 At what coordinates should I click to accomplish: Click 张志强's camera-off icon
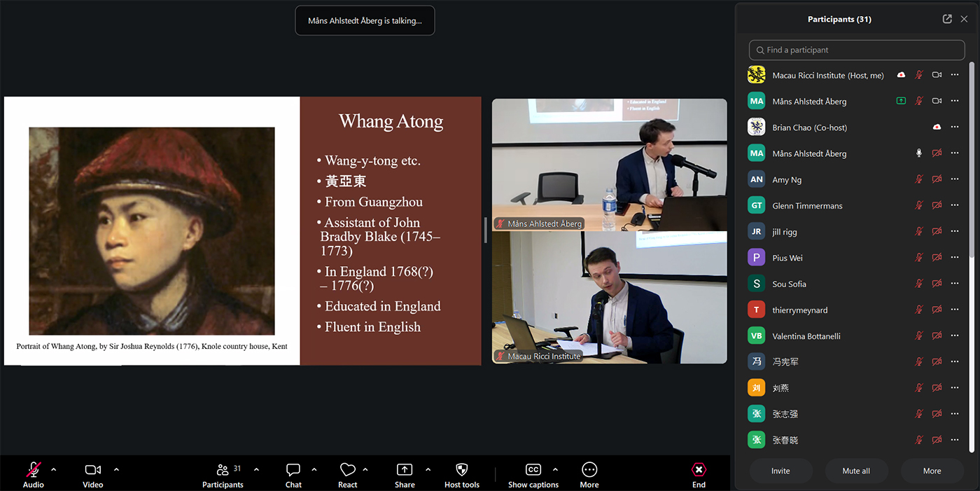click(937, 414)
